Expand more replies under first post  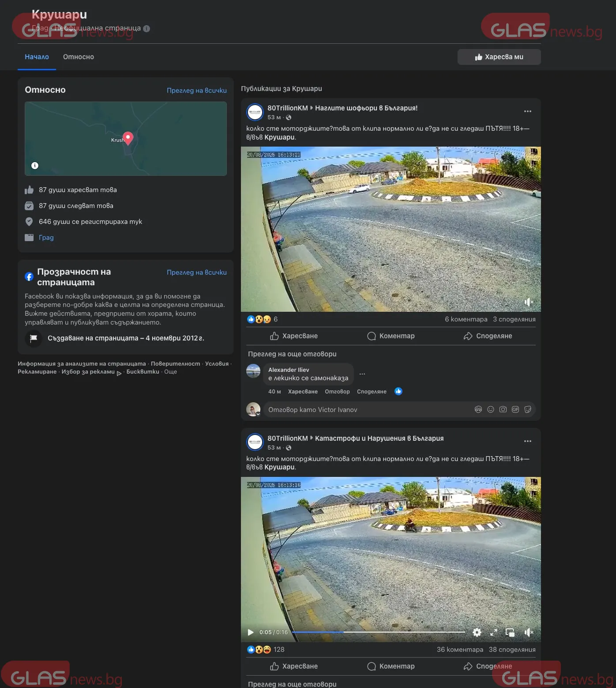[x=292, y=354]
